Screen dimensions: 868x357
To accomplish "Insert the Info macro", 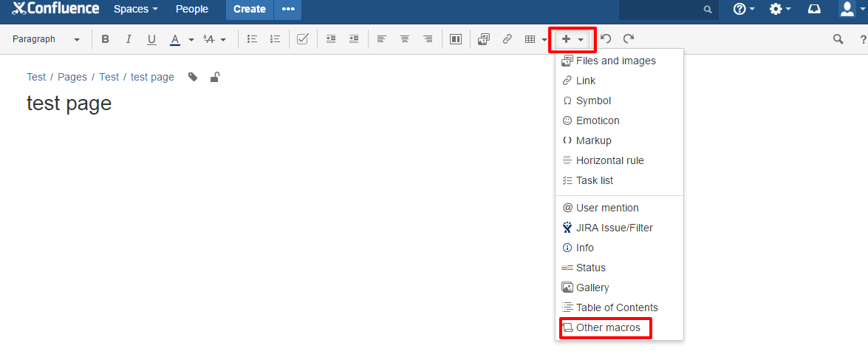I will coord(620,248).
